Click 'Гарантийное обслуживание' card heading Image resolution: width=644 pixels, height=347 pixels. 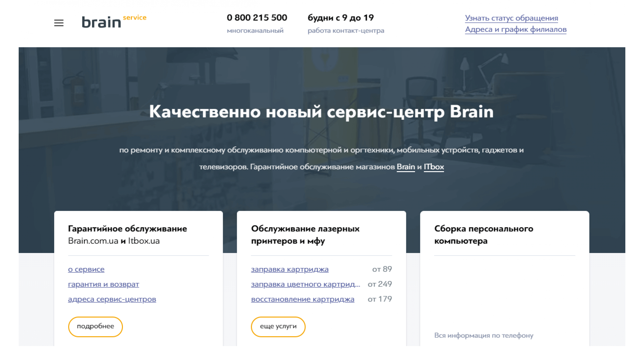click(x=128, y=229)
